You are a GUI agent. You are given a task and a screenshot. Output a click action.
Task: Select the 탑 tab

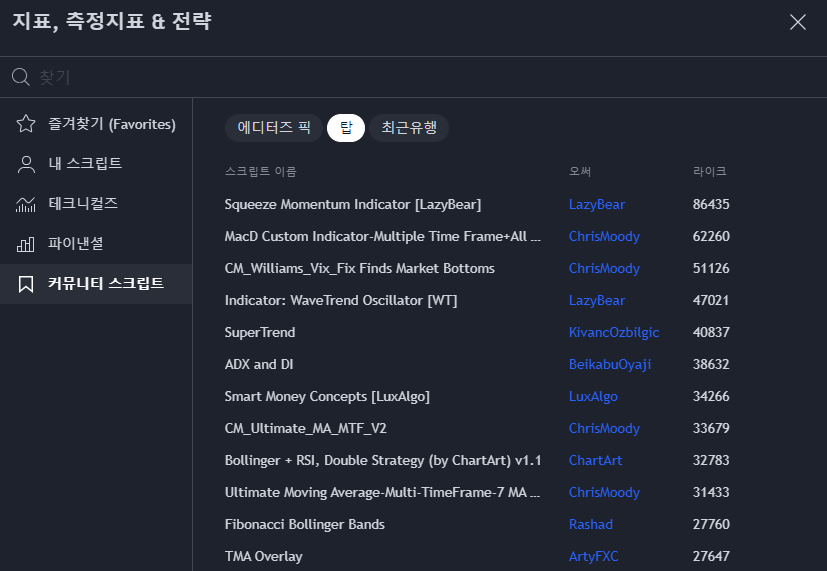pyautogui.click(x=346, y=128)
